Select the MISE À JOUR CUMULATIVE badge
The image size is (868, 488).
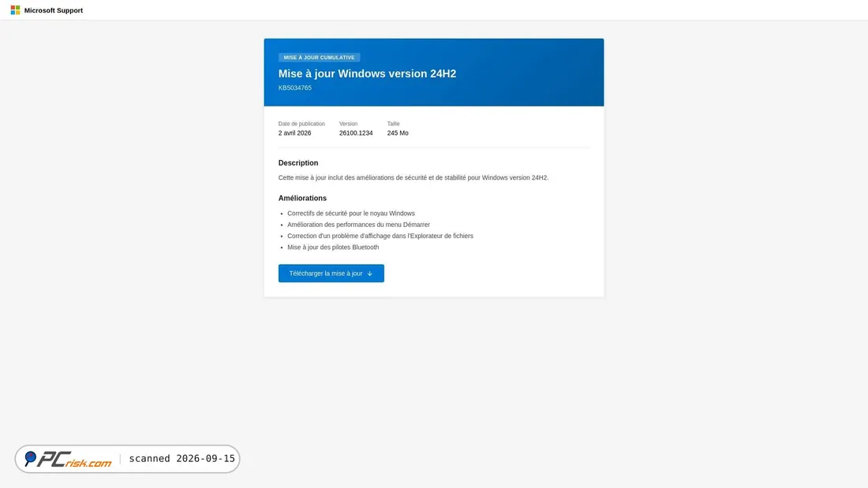point(319,58)
